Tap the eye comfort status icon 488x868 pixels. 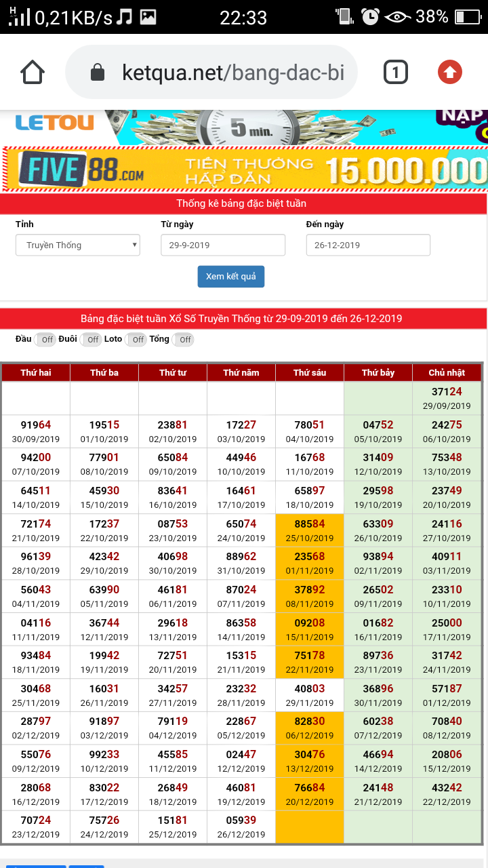pyautogui.click(x=396, y=17)
